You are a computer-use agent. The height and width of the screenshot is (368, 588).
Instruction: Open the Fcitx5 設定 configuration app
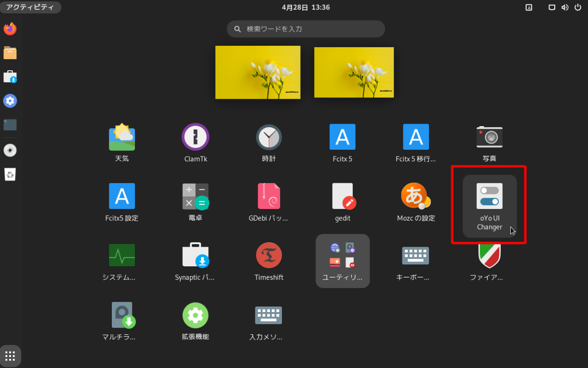tap(121, 200)
